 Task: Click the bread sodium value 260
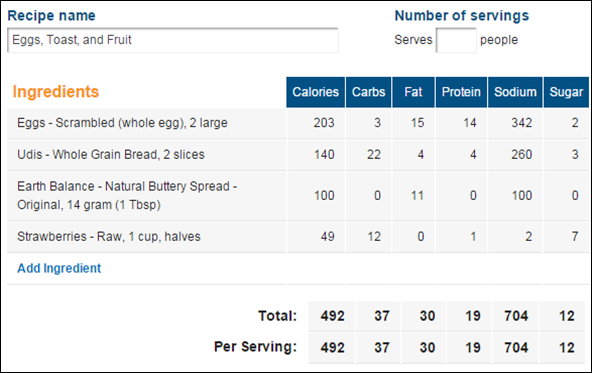pyautogui.click(x=522, y=155)
